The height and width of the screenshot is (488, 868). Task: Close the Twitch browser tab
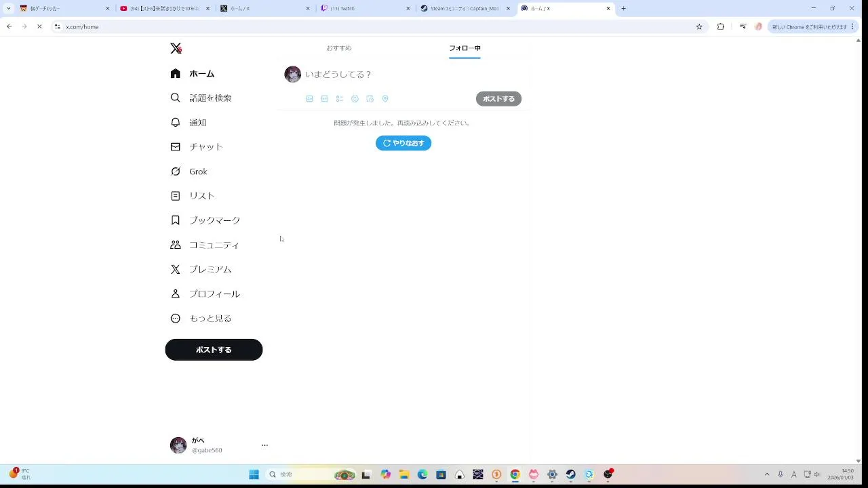tap(408, 8)
